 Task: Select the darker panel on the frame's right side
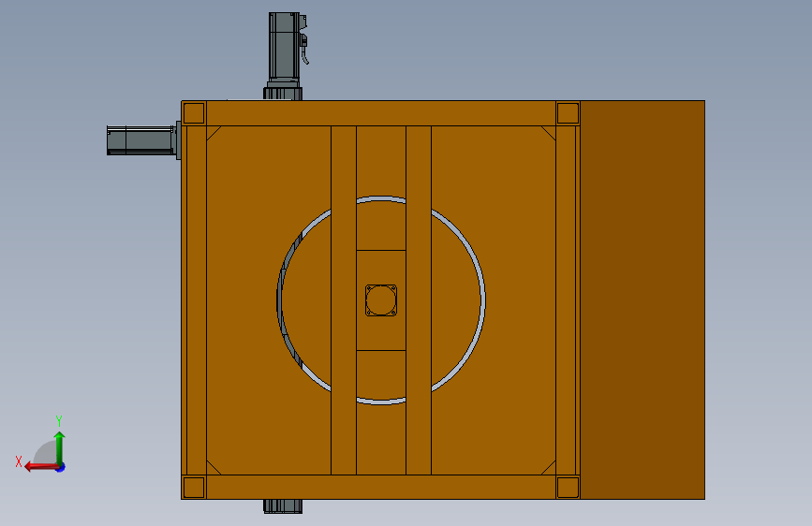tap(642, 300)
